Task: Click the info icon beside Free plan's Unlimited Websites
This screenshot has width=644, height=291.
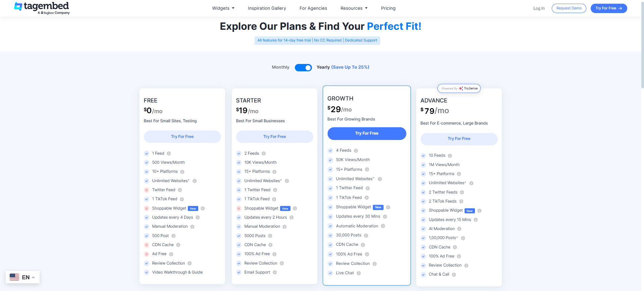Action: click(x=195, y=181)
